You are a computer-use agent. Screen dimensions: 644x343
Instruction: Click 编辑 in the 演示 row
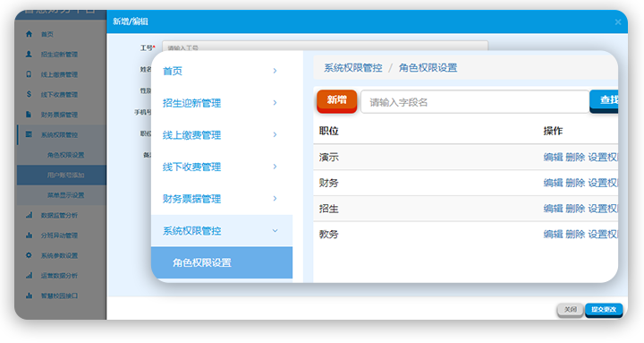(x=553, y=157)
